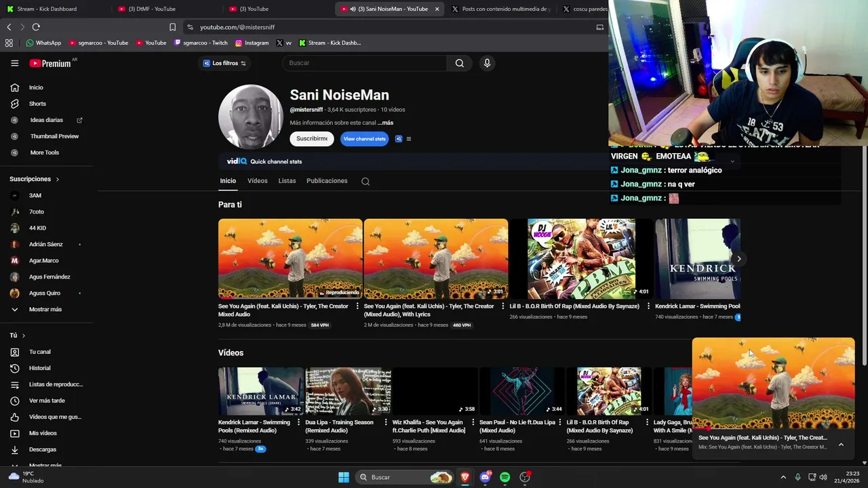
Task: Click the search magnifier button
Action: [460, 63]
